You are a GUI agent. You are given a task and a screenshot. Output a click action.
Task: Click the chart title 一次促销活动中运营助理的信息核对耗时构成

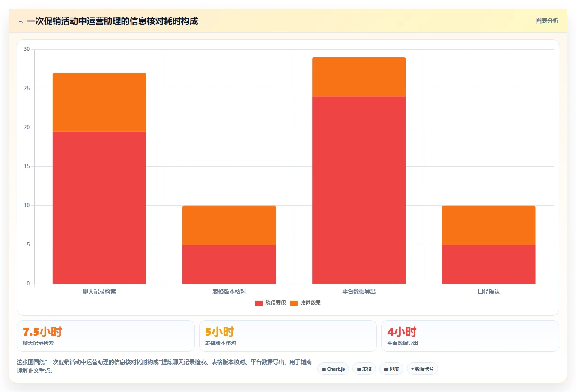(112, 21)
